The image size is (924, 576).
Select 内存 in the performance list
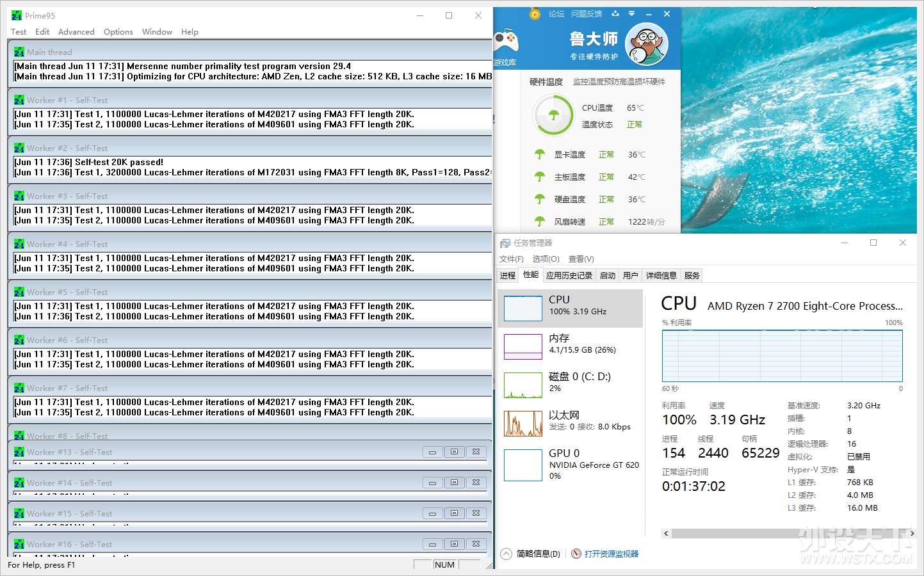point(570,347)
